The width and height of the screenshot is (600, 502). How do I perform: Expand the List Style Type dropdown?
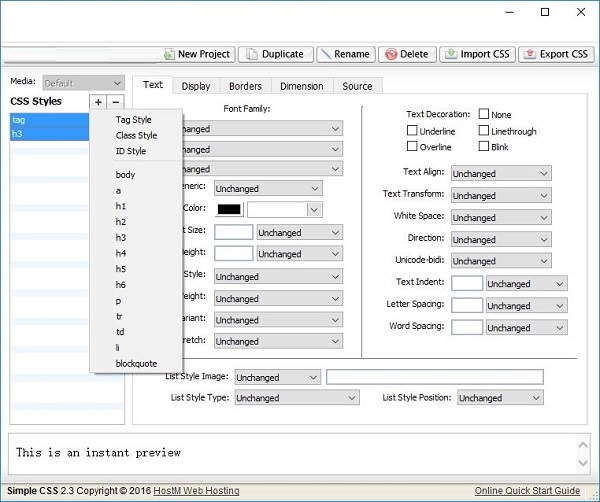point(297,398)
